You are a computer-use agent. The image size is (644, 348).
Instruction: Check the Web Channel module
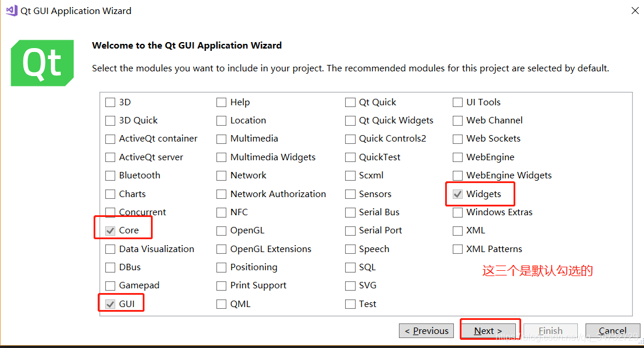point(457,120)
